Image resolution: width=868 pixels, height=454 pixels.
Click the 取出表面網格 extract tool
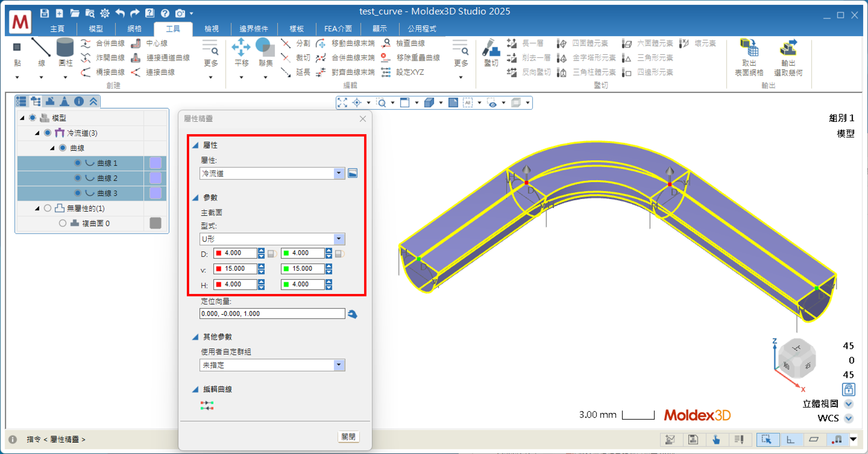(x=749, y=57)
